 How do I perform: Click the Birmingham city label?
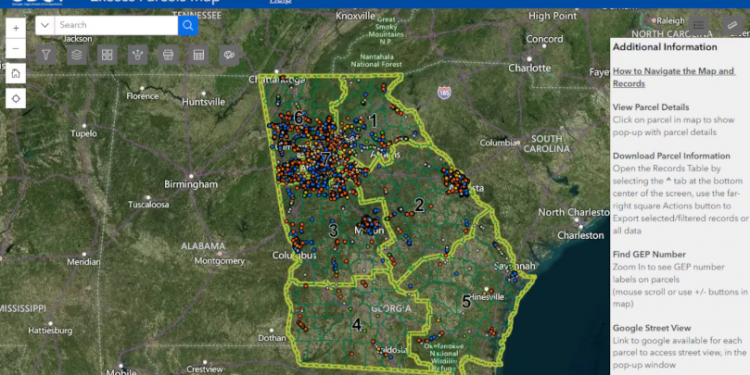pyautogui.click(x=191, y=184)
